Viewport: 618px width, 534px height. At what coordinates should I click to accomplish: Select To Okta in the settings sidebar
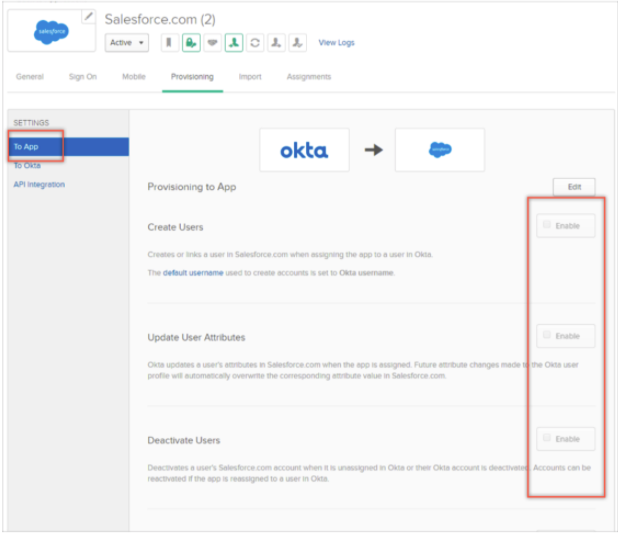(27, 166)
